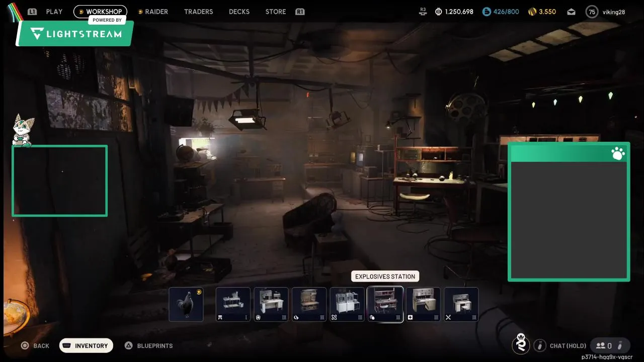Open the mail envelope icon

click(571, 12)
